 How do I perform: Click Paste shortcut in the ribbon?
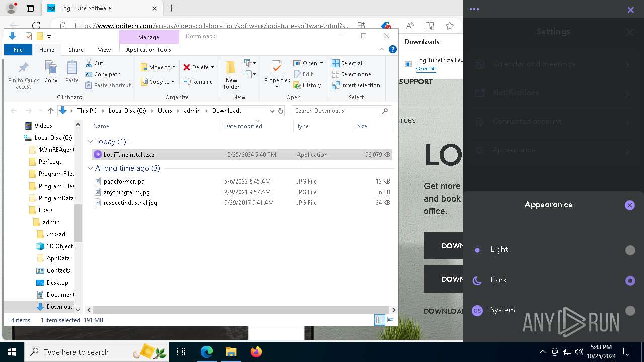108,85
